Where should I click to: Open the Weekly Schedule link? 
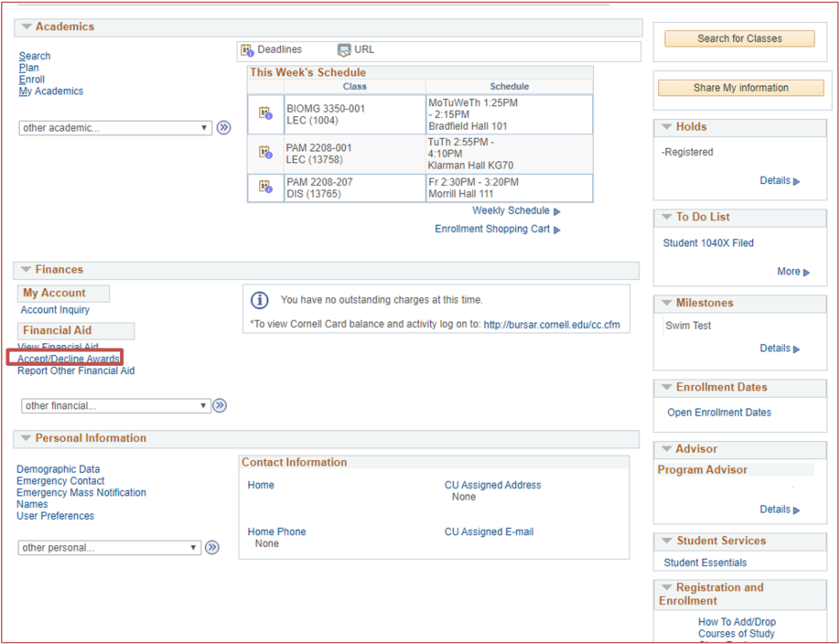coord(511,211)
